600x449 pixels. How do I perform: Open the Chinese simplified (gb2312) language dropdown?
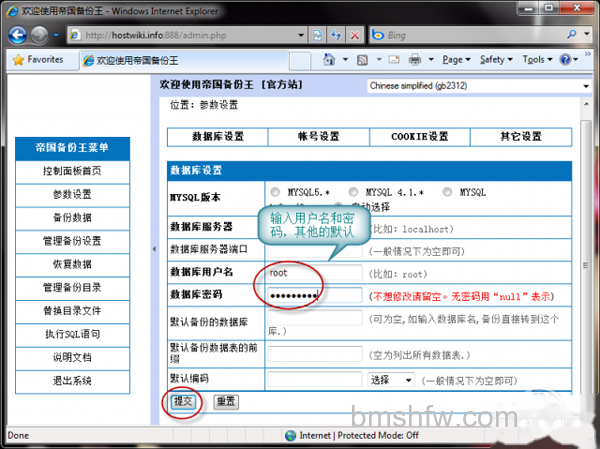point(479,86)
